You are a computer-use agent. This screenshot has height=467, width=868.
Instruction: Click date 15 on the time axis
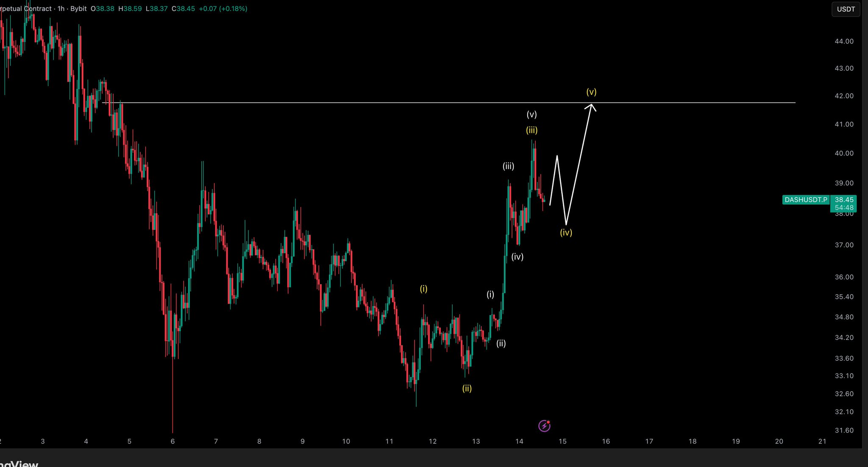pyautogui.click(x=562, y=441)
